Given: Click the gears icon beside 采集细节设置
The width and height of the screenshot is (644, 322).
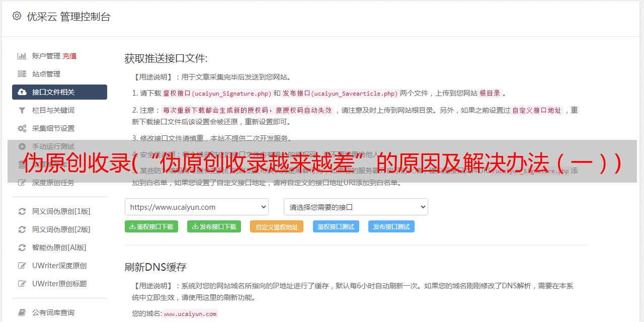Looking at the screenshot, I should pos(22,128).
